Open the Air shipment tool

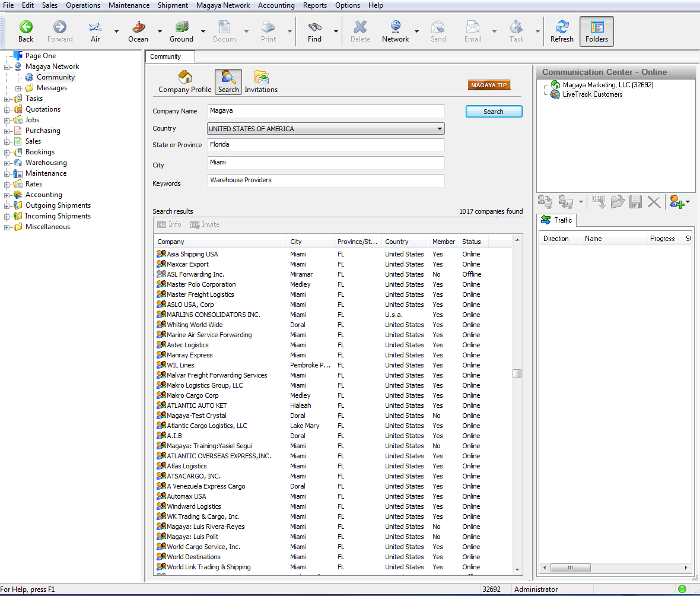95,31
